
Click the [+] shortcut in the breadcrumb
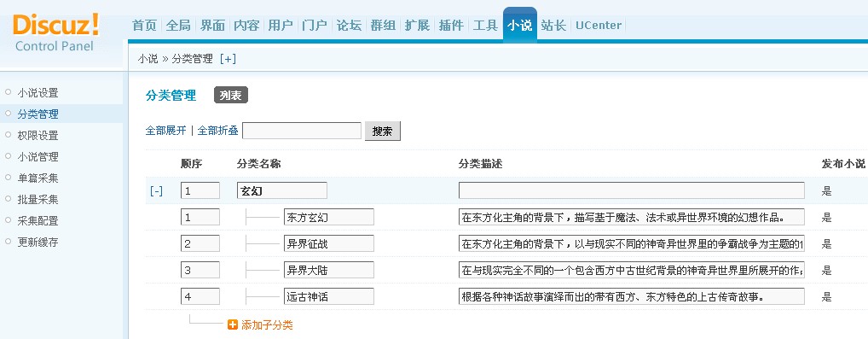[228, 59]
